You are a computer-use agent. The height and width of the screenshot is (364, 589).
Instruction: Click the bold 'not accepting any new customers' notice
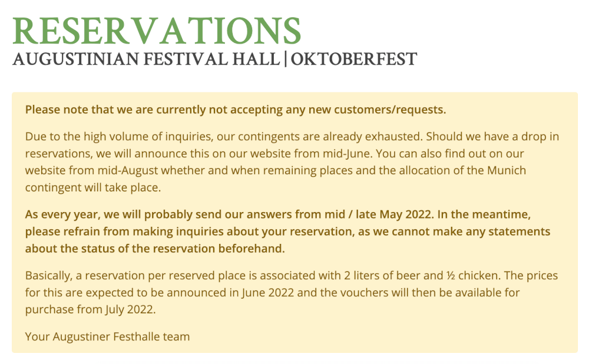(x=236, y=110)
